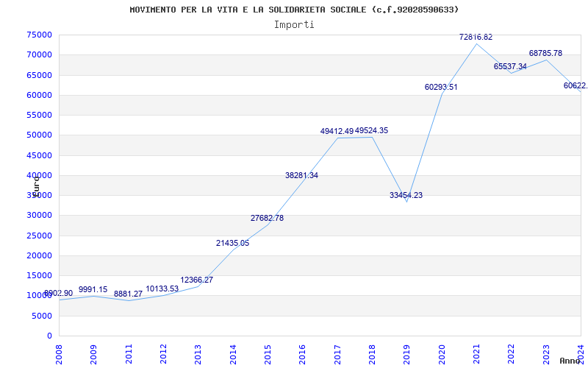Click the 65000 y-axis value
The width and height of the screenshot is (588, 368).
[x=40, y=75]
